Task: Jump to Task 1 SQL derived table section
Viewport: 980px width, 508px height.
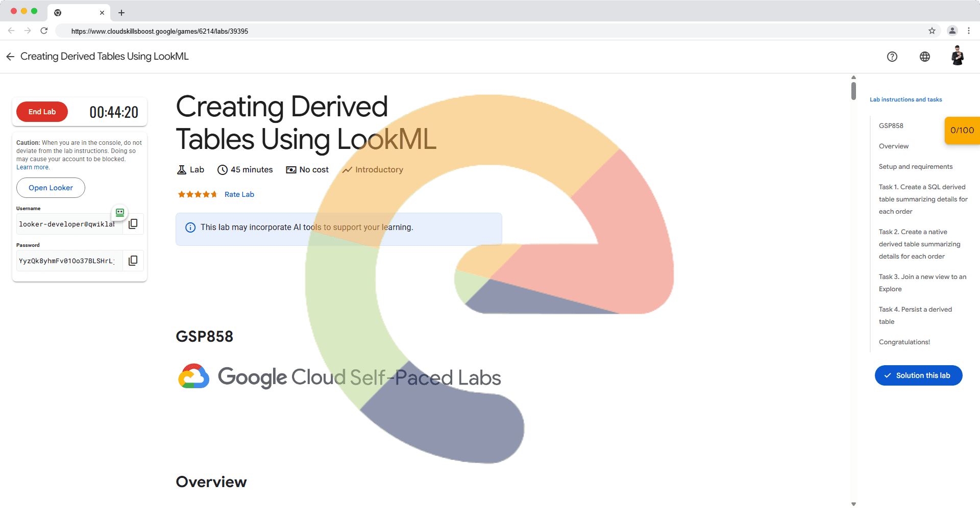Action: (x=922, y=199)
